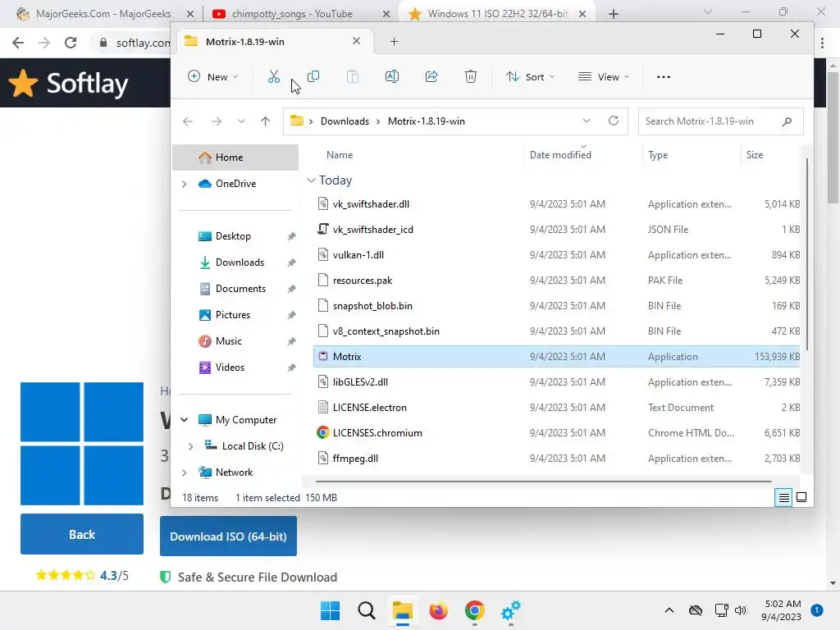Viewport: 840px width, 630px height.
Task: Open the See more three-dots menu
Action: (663, 76)
